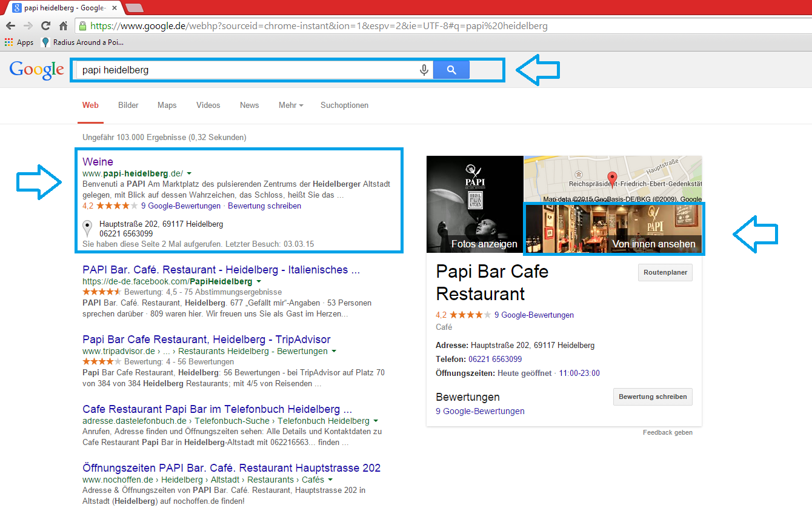The width and height of the screenshot is (812, 519).
Task: Click Bewertung schreiben button in panel
Action: (x=653, y=397)
